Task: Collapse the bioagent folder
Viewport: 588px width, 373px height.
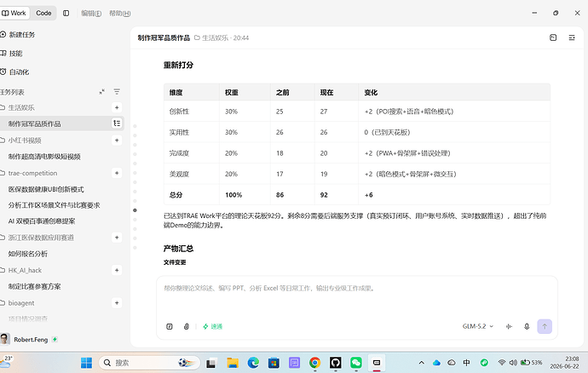Action: click(x=21, y=302)
